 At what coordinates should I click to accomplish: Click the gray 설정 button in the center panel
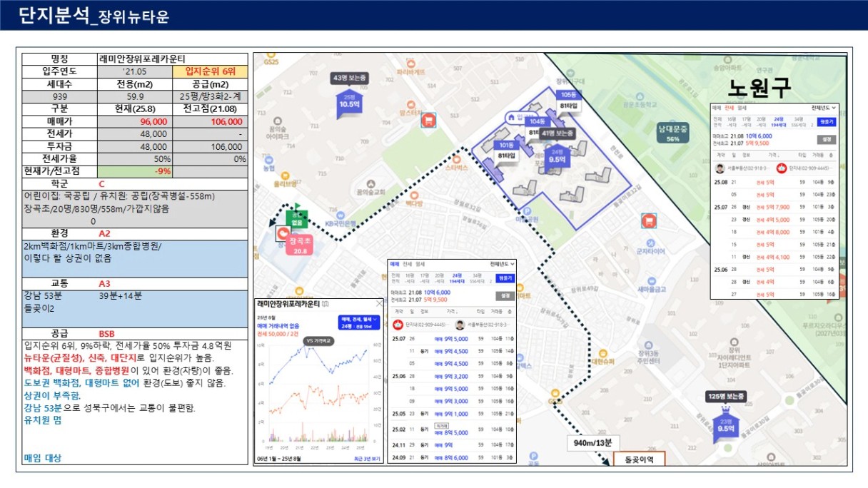click(x=506, y=295)
